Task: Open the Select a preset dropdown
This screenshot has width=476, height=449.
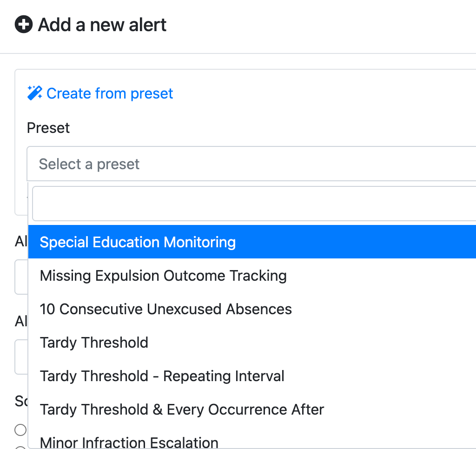Action: coord(251,164)
